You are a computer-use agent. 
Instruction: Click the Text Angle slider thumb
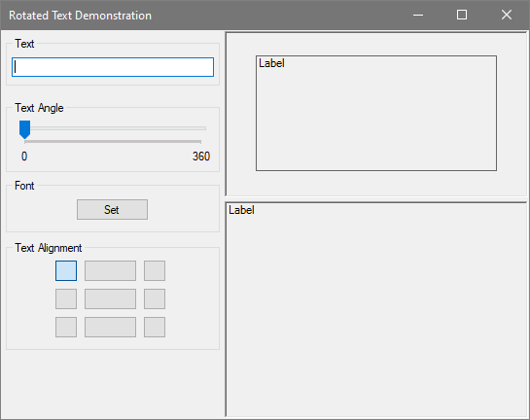click(x=24, y=129)
